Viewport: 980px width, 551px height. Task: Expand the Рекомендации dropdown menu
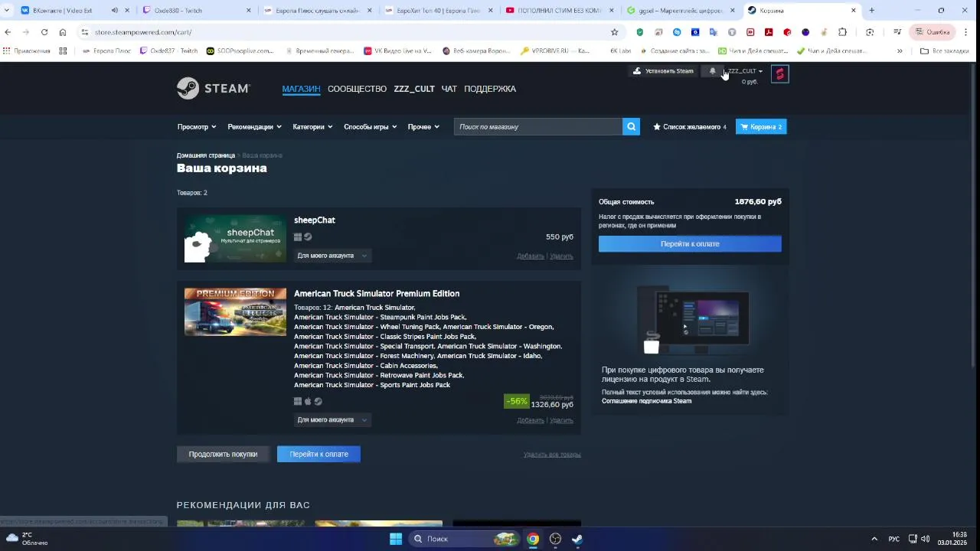254,127
